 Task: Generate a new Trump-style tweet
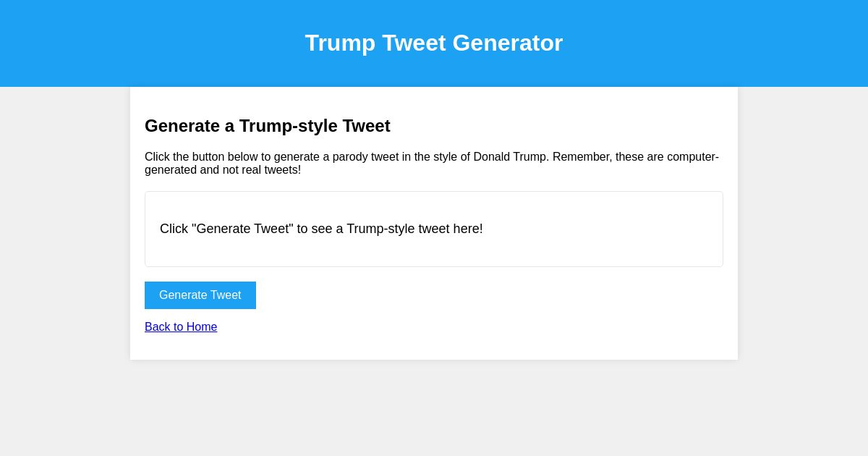point(200,295)
